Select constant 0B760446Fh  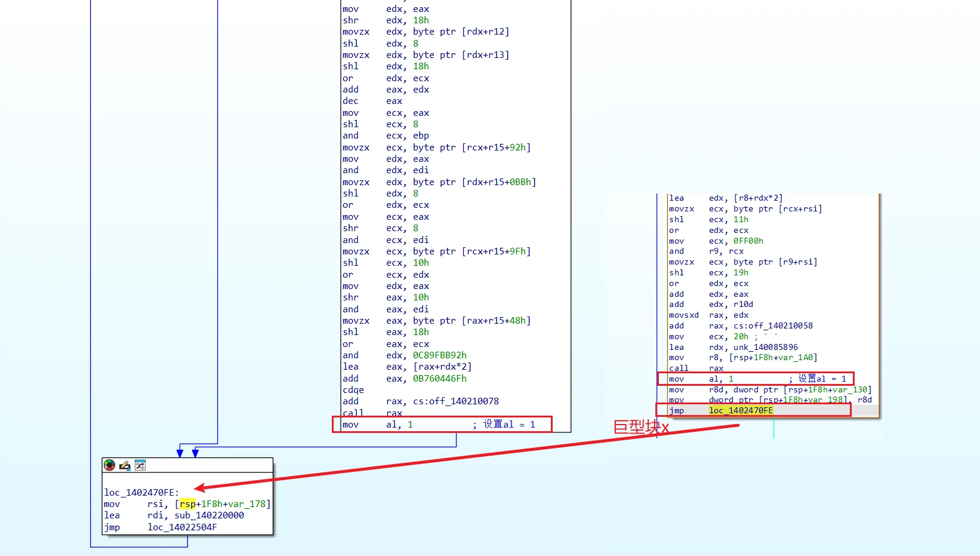440,379
